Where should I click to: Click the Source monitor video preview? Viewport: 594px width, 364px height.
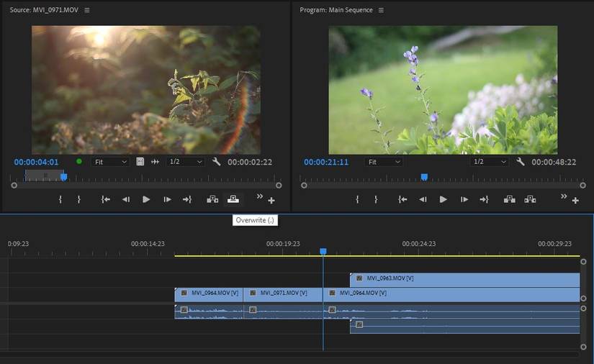(x=146, y=90)
